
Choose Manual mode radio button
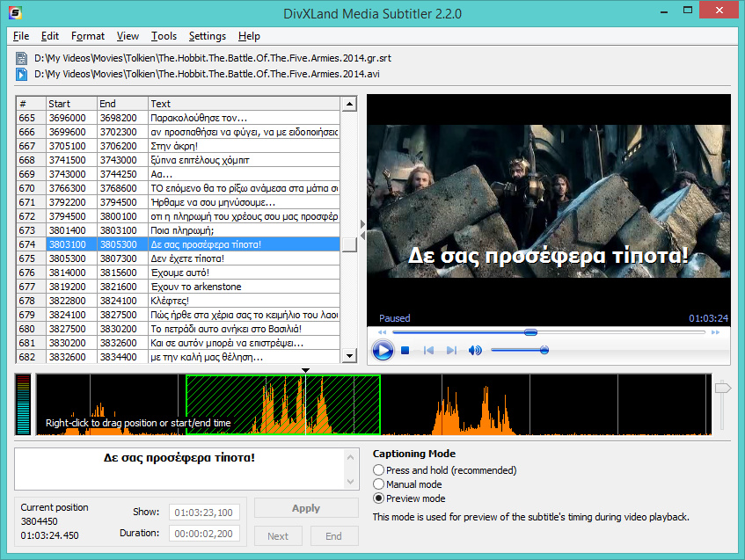(x=379, y=484)
